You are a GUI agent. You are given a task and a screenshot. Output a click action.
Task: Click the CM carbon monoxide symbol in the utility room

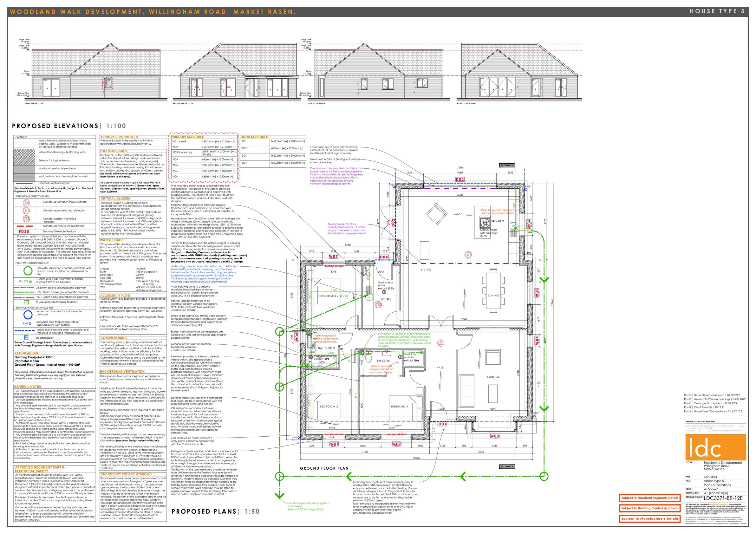click(x=378, y=305)
